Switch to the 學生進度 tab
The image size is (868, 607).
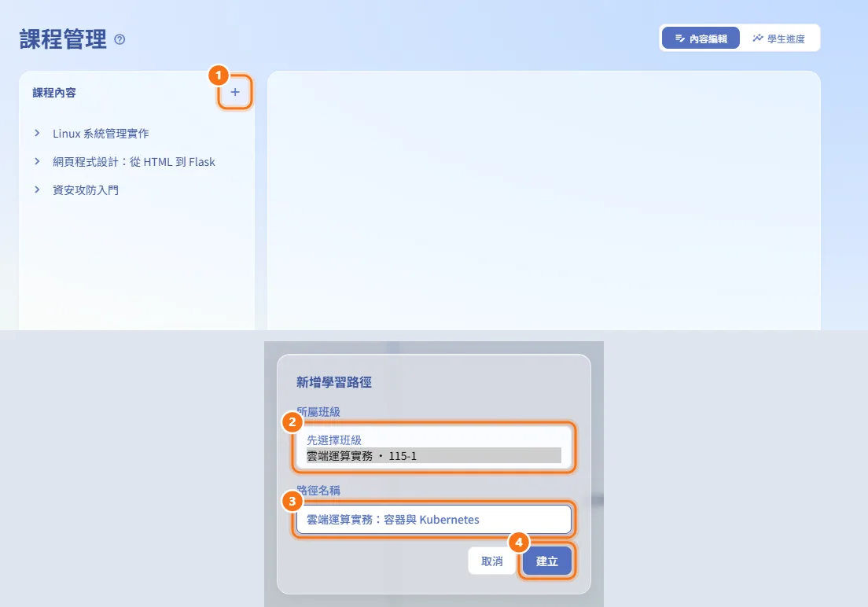(778, 39)
